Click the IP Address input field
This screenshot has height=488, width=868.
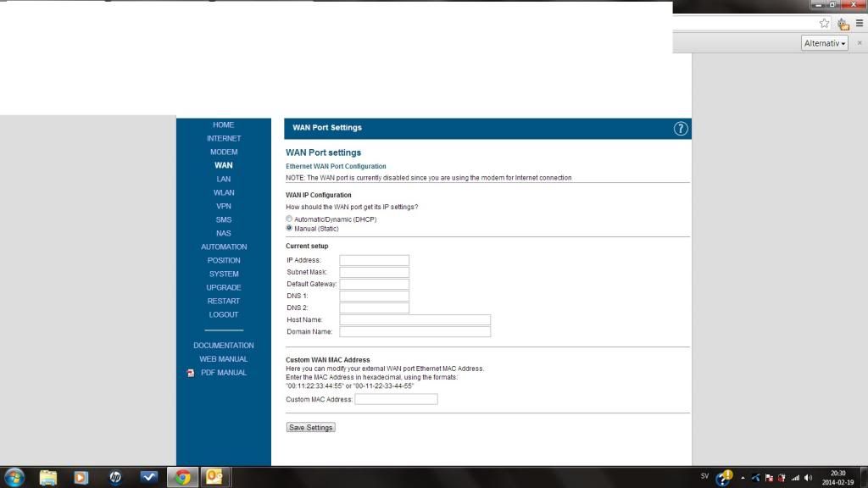tap(374, 260)
